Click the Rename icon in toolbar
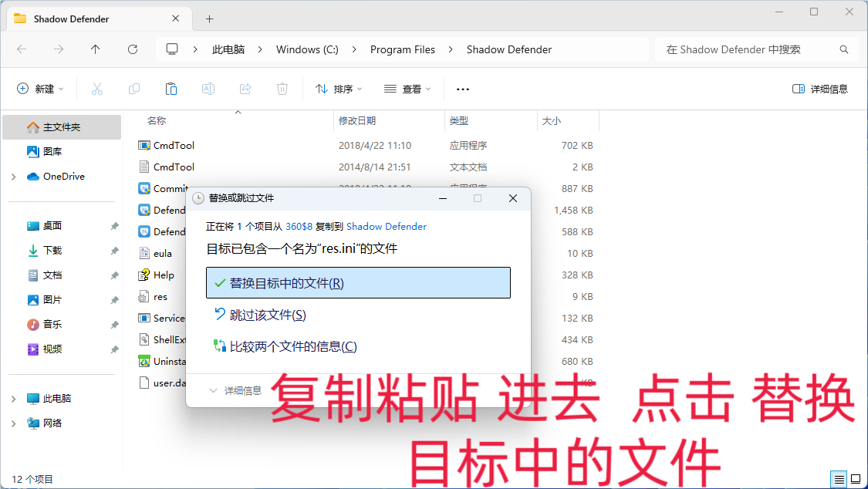Screen dimensions: 868x489 (x=208, y=89)
